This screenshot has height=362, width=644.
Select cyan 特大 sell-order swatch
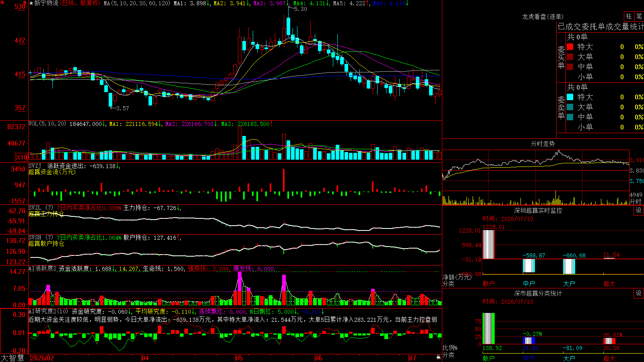tap(570, 97)
